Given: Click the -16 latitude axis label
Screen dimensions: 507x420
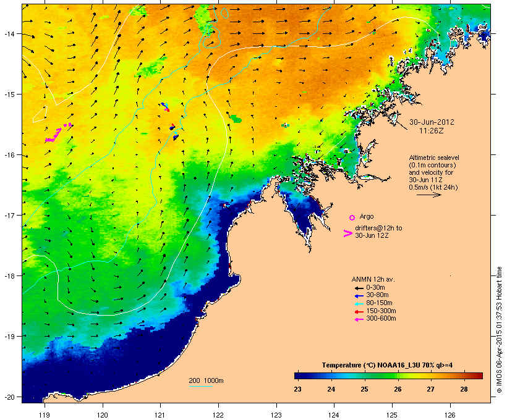Looking at the screenshot, I should [x=9, y=155].
